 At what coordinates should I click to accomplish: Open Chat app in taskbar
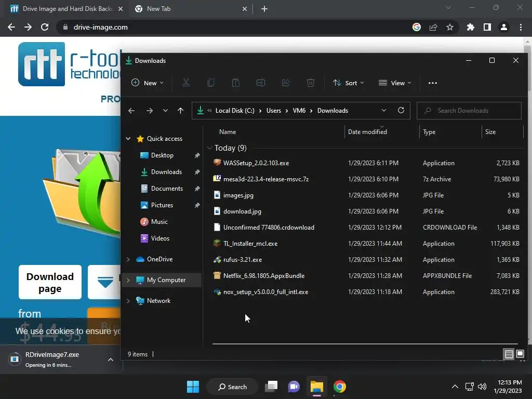coord(294,387)
